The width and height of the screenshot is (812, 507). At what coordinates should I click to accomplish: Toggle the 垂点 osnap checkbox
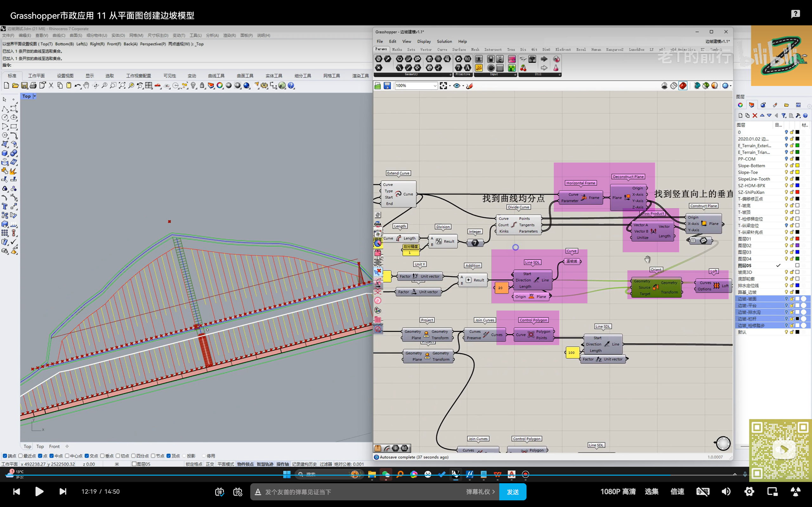[102, 456]
